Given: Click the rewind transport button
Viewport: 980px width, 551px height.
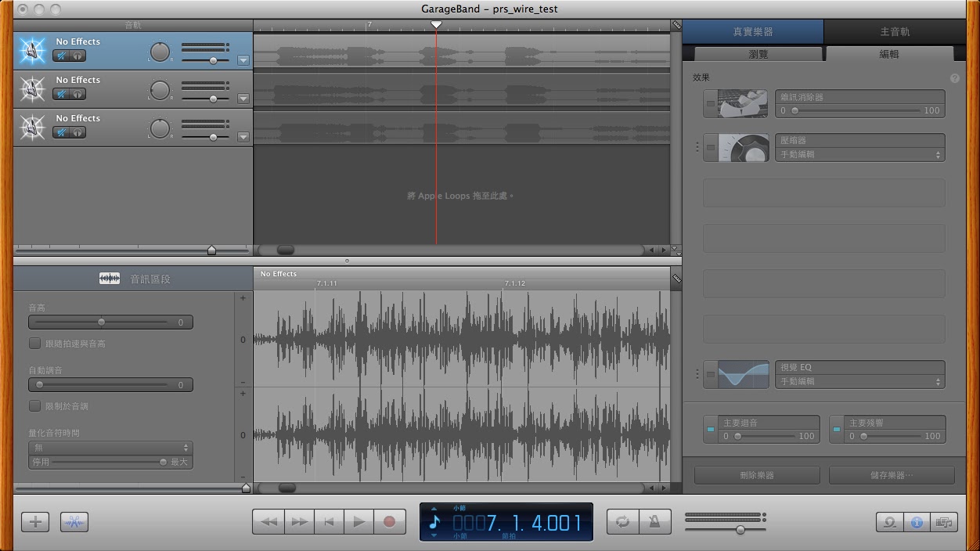Looking at the screenshot, I should tap(268, 522).
